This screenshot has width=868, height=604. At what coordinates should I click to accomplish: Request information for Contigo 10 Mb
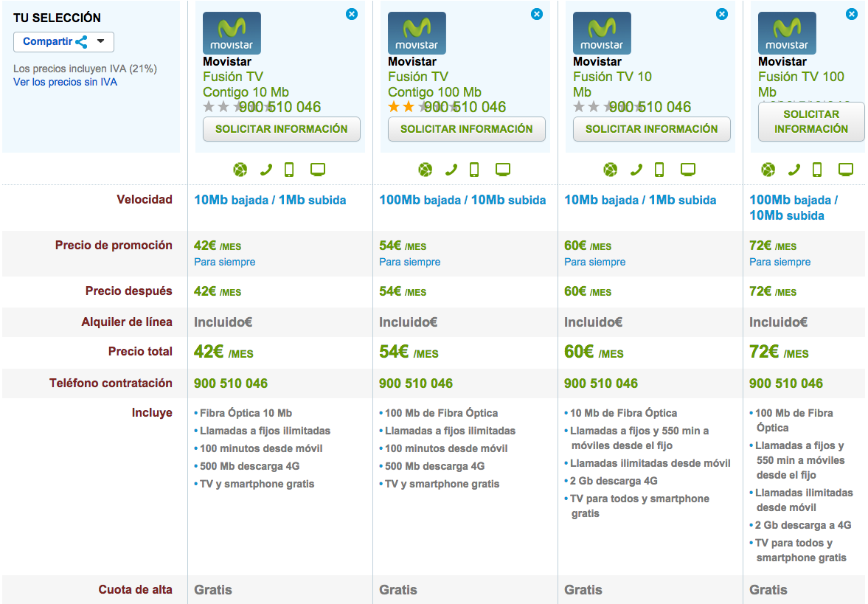282,129
